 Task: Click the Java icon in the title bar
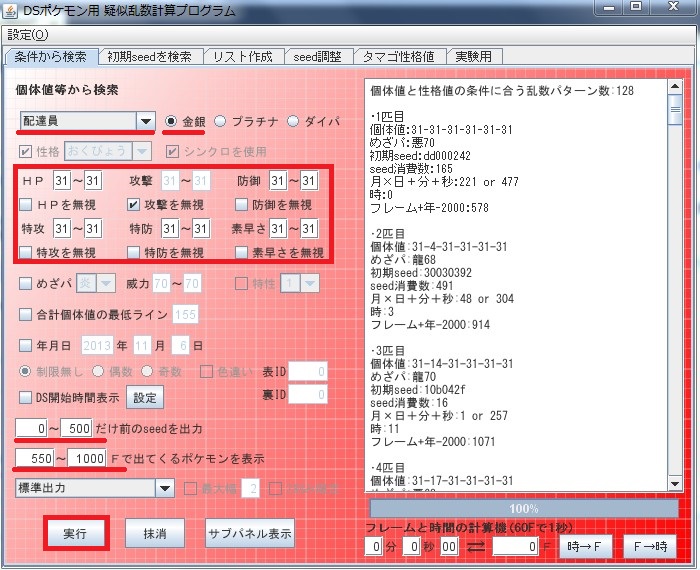coord(10,10)
